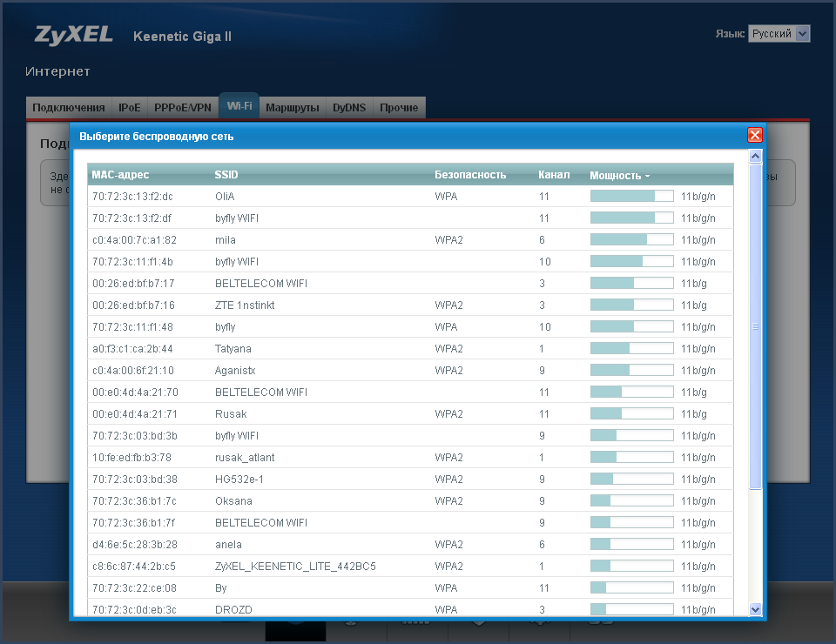This screenshot has width=836, height=644.
Task: Select the Aganistx network
Action: [x=410, y=371]
